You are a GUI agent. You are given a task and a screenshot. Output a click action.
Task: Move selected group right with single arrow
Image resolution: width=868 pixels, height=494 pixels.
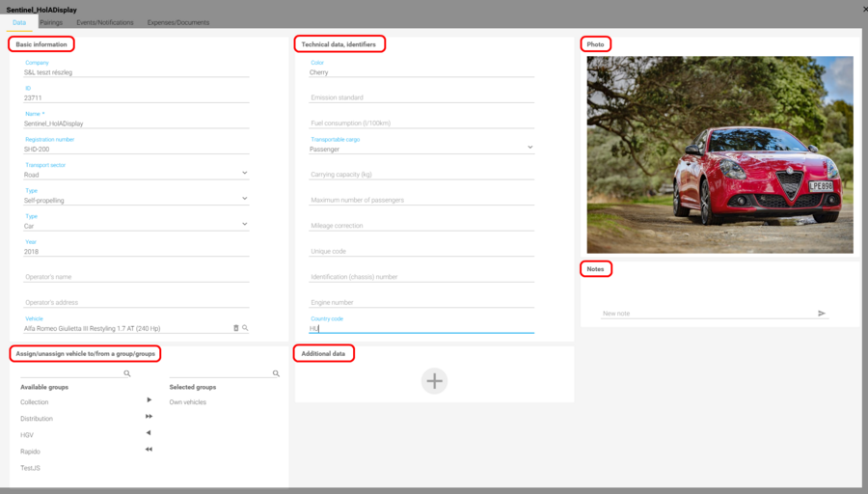(x=149, y=399)
